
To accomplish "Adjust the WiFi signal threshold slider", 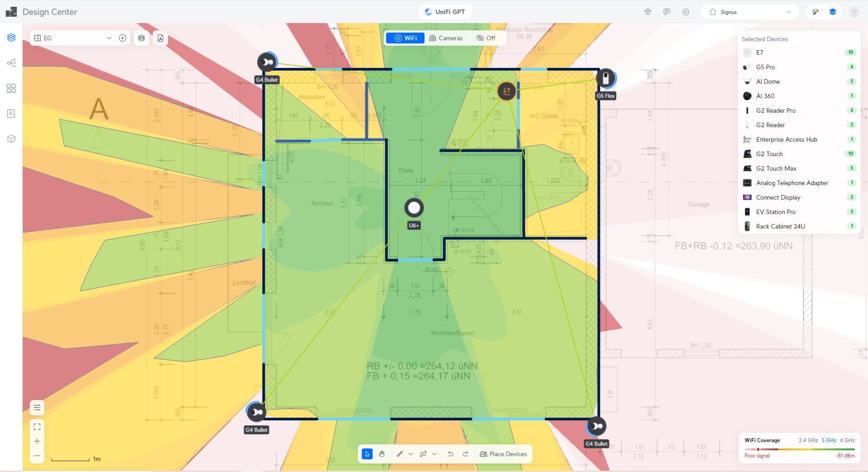I will 758,449.
